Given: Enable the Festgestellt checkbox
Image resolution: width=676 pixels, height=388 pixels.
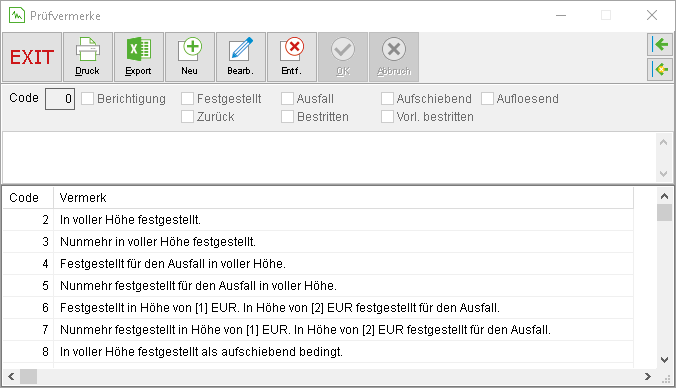Looking at the screenshot, I should point(187,99).
